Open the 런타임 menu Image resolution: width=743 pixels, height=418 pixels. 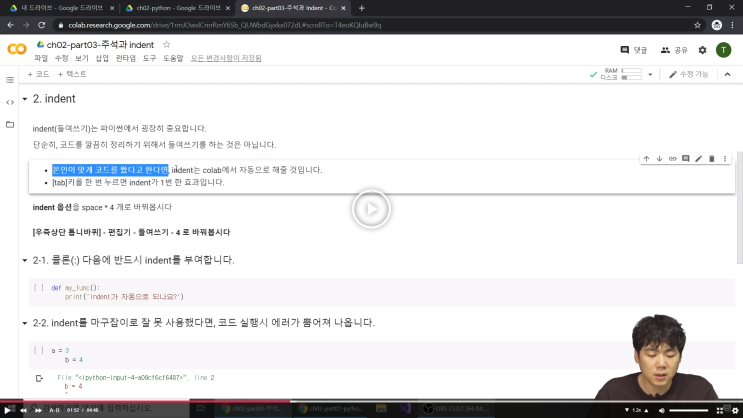(126, 58)
